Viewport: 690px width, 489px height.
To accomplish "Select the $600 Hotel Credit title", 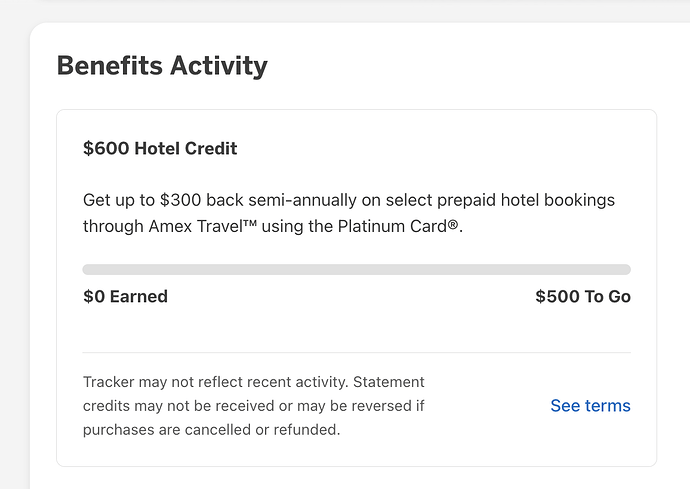I will pyautogui.click(x=160, y=149).
